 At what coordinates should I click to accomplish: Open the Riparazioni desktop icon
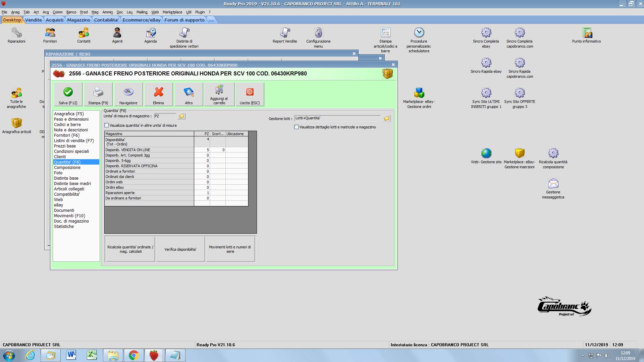(x=16, y=35)
